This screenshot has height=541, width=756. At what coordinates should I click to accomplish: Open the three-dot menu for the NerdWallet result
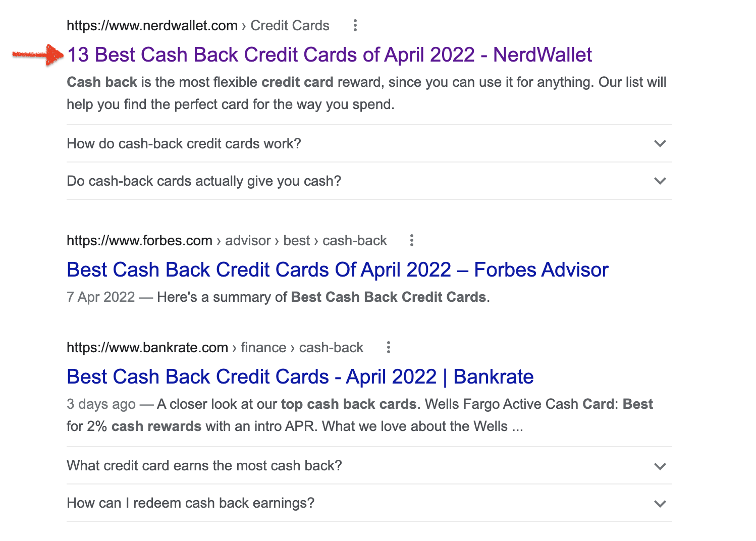coord(355,25)
